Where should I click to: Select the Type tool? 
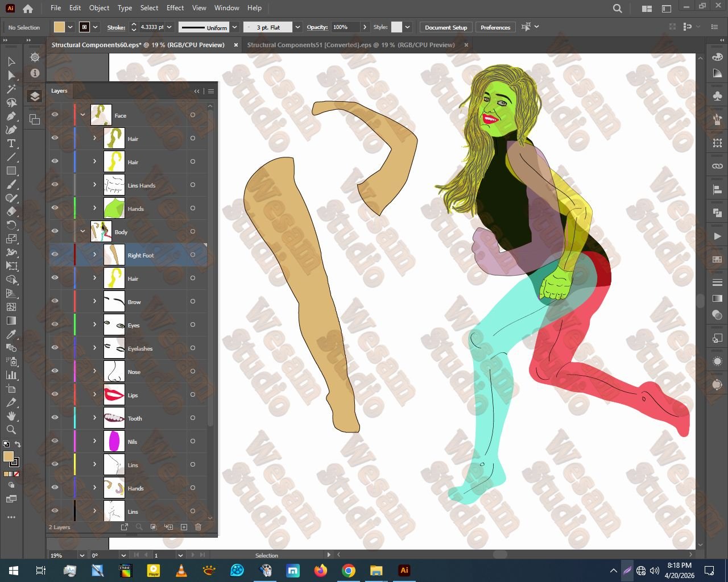click(11, 143)
